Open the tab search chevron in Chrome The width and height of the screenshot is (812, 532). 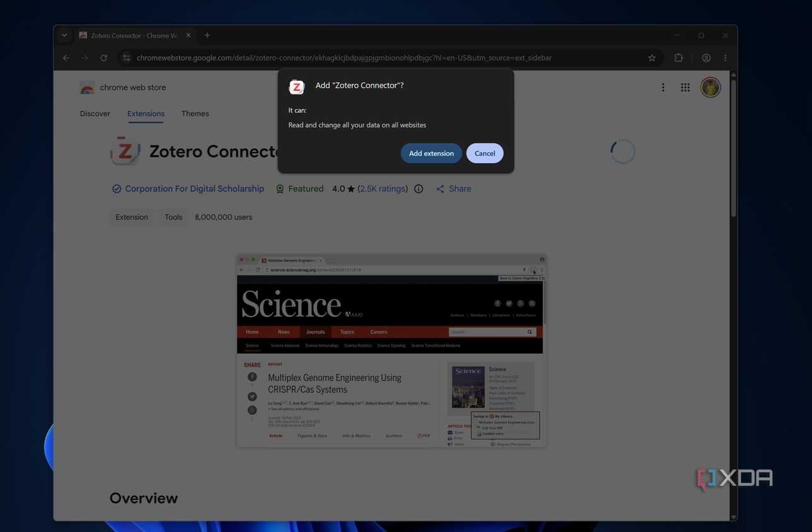pos(64,35)
